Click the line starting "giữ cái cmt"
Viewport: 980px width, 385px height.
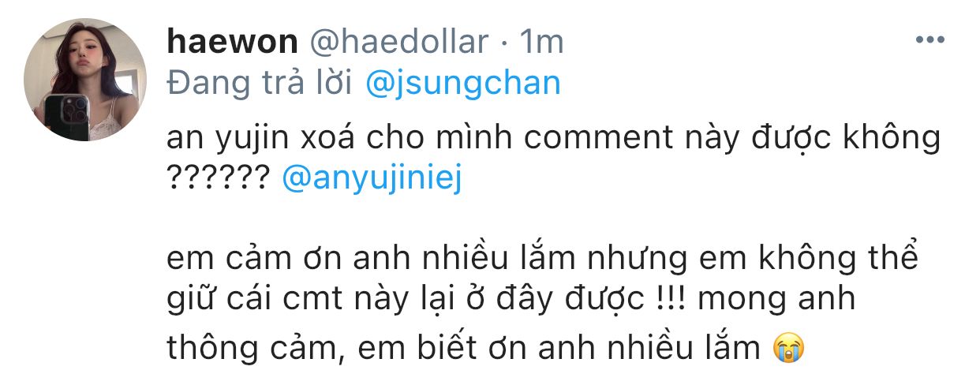click(505, 303)
